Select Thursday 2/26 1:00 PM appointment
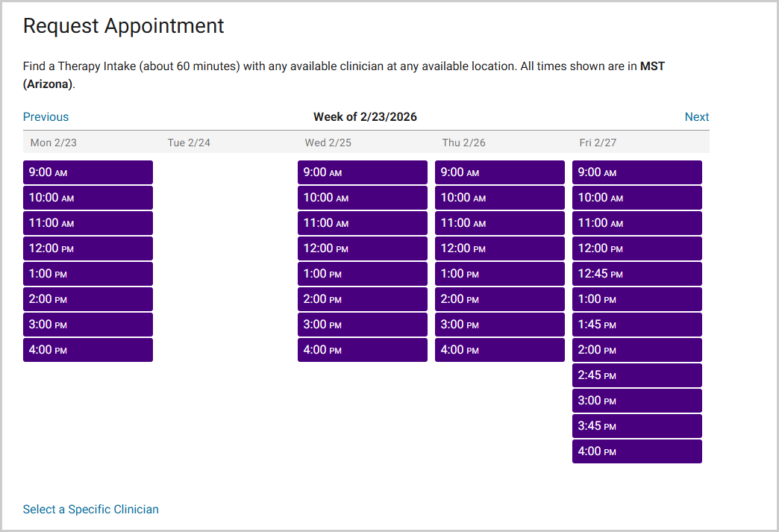779x532 pixels. (500, 274)
